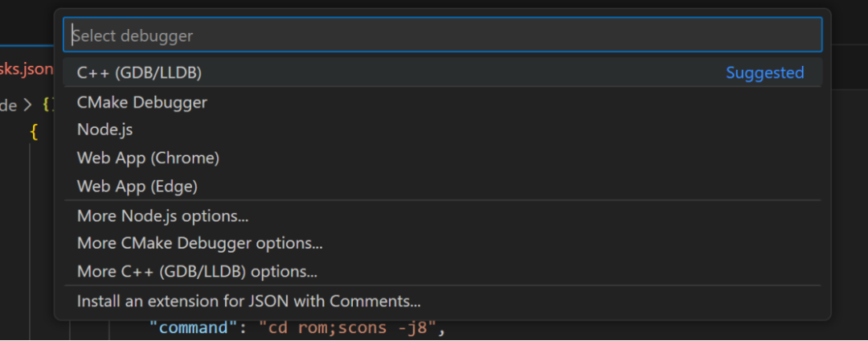Select Web App (Edge) debugger
This screenshot has width=868, height=341.
(x=442, y=186)
